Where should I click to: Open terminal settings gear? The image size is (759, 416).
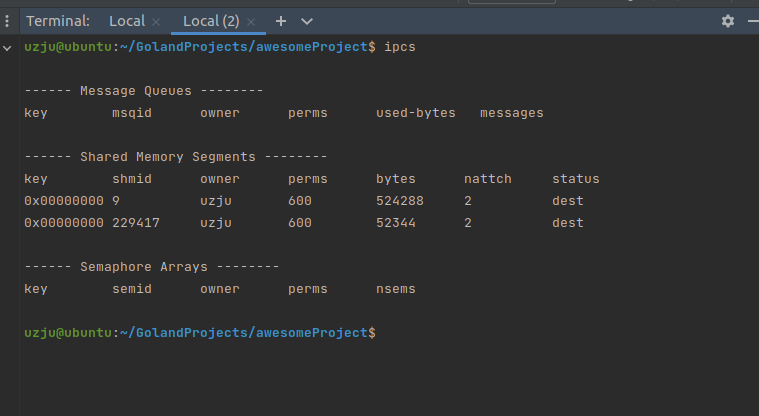tap(728, 21)
